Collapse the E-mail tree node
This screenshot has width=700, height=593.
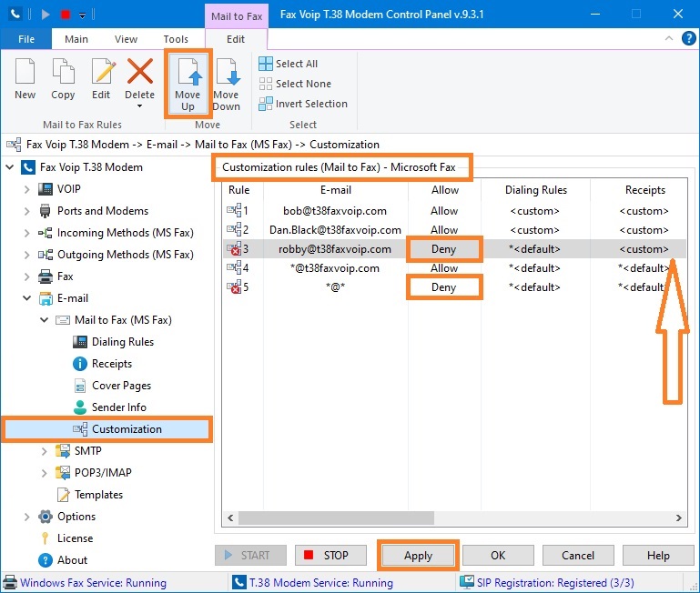click(26, 298)
